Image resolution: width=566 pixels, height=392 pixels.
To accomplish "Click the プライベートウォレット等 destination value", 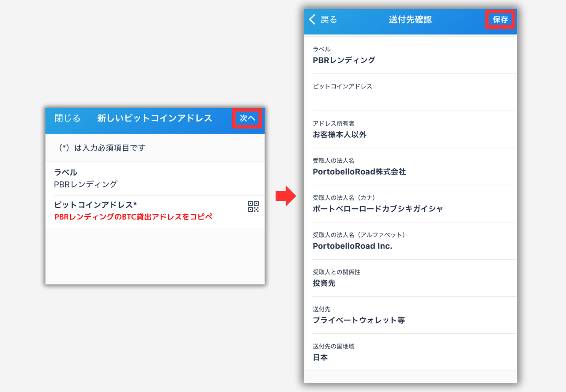I will coord(359,320).
